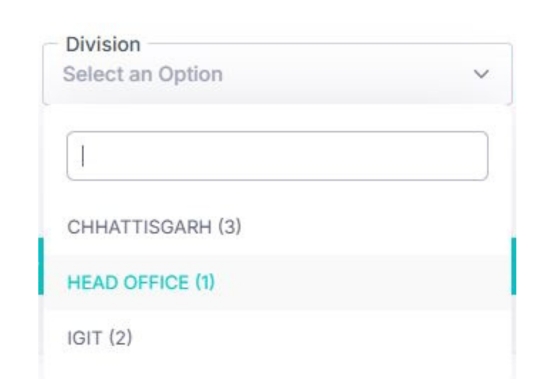Select the highlighted teal HEAD OFFICE entry

(x=277, y=282)
